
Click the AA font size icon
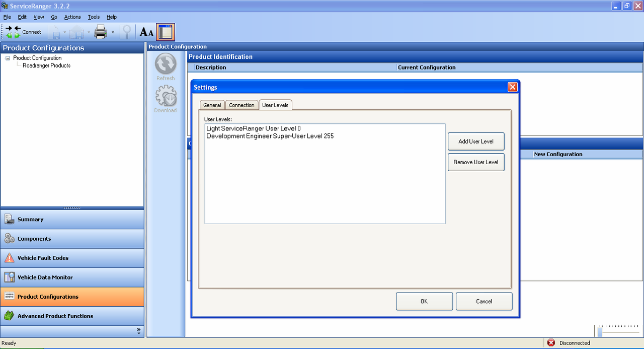point(146,32)
